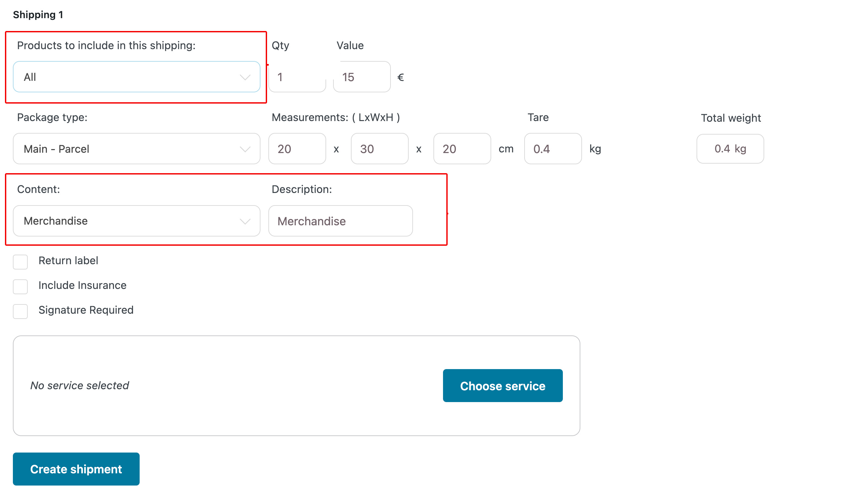Click the Create shipment button
The width and height of the screenshot is (855, 504).
pyautogui.click(x=76, y=469)
